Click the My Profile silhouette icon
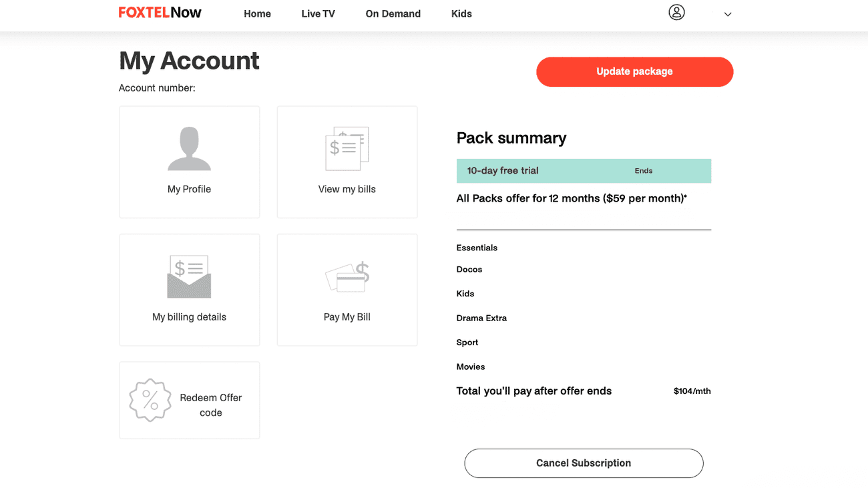Viewport: 868px width, 488px height. pyautogui.click(x=189, y=148)
